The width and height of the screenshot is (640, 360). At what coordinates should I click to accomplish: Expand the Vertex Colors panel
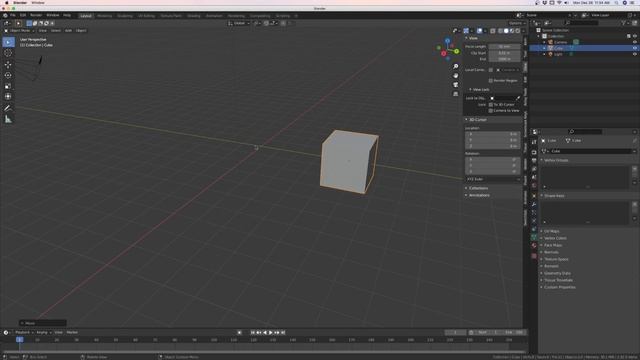554,238
